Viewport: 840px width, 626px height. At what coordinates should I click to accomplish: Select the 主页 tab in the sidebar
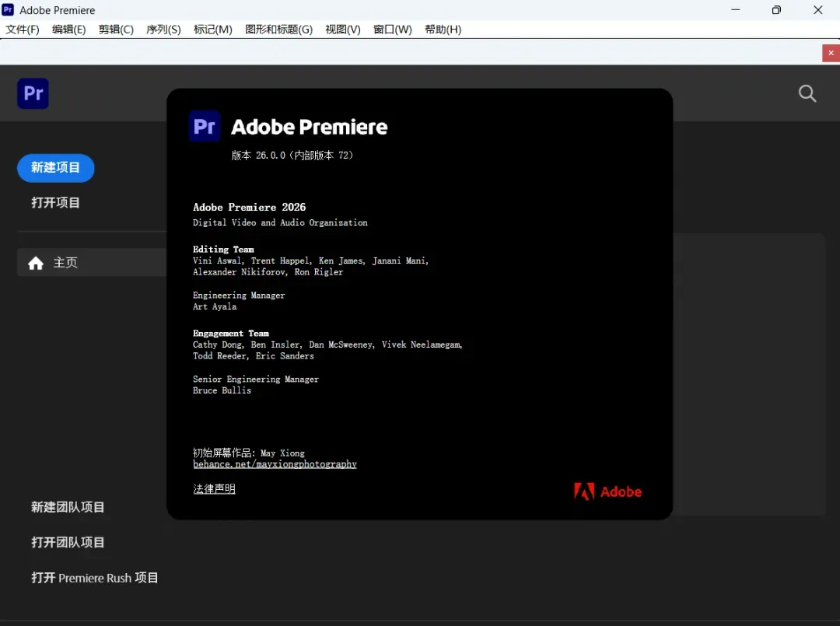(x=92, y=262)
